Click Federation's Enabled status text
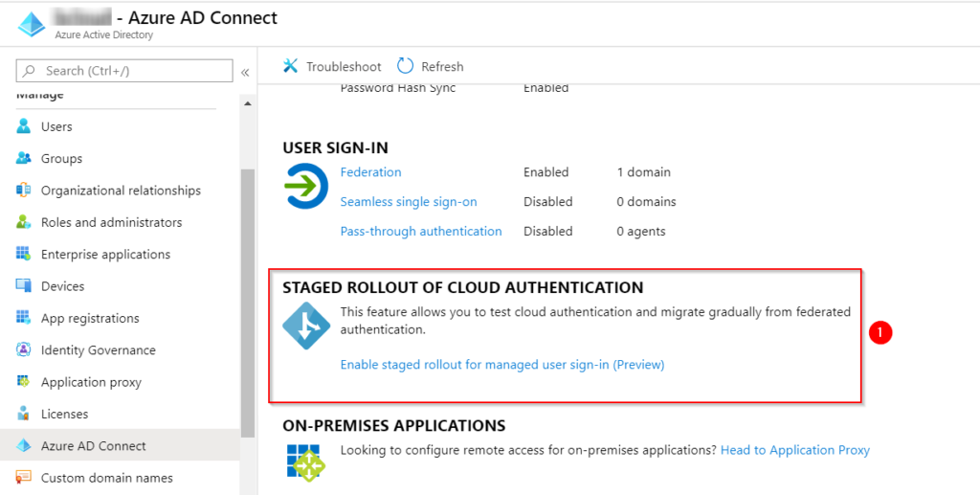Screen dimensions: 980x495 coord(546,172)
